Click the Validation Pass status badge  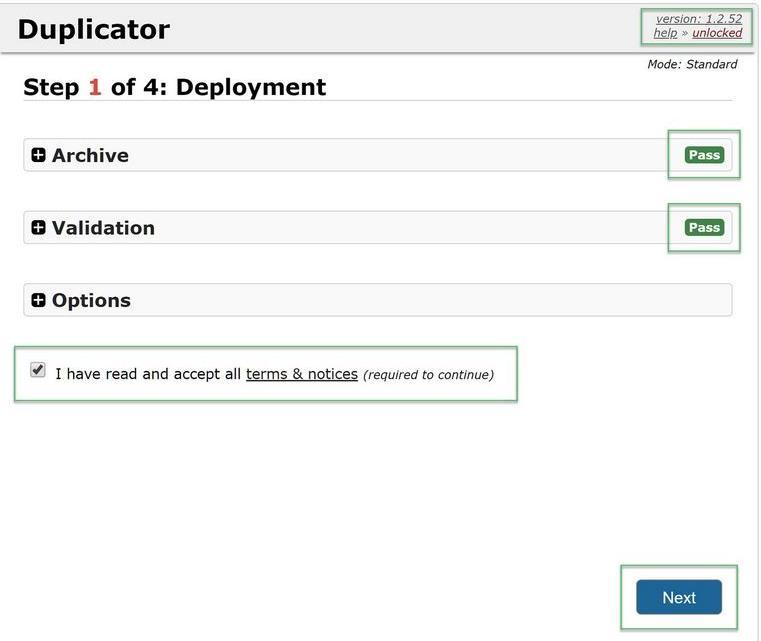(x=704, y=227)
